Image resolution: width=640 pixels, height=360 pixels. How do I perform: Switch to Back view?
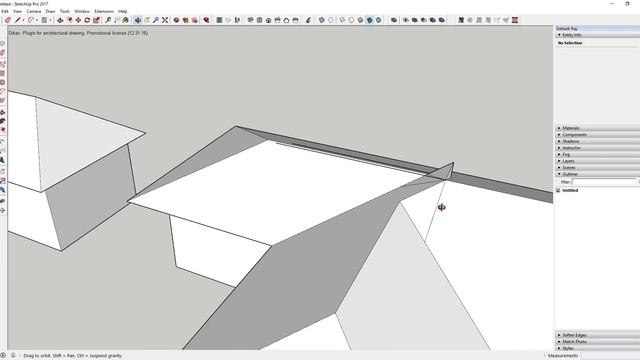pos(286,20)
